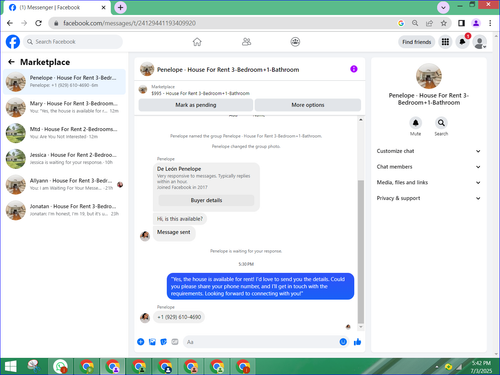Open more actions plus icon in composer

(x=141, y=342)
